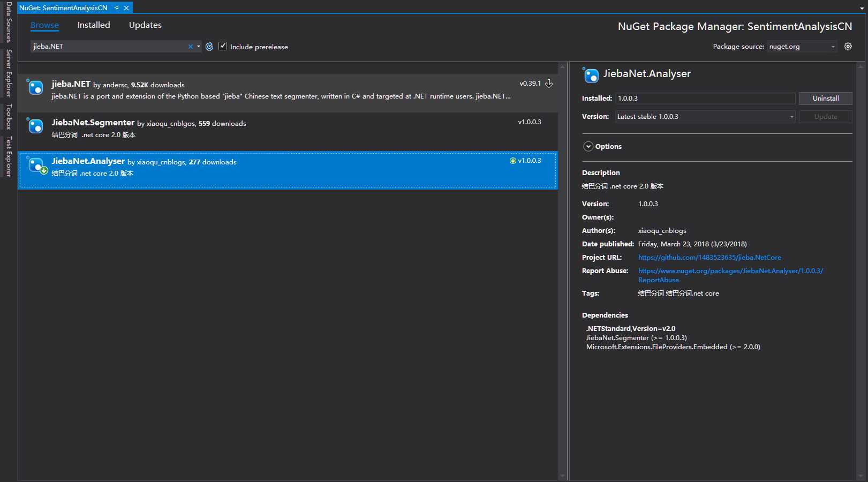Click the Installed version field
The height and width of the screenshot is (482, 868).
click(x=705, y=99)
